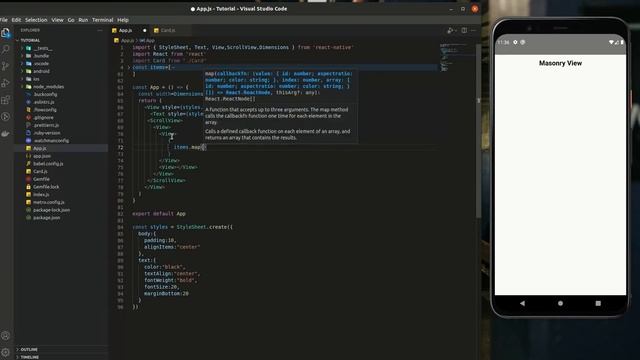Screen dimensions: 640x360
Task: Open editor More Actions ellipsis
Action: [473, 31]
